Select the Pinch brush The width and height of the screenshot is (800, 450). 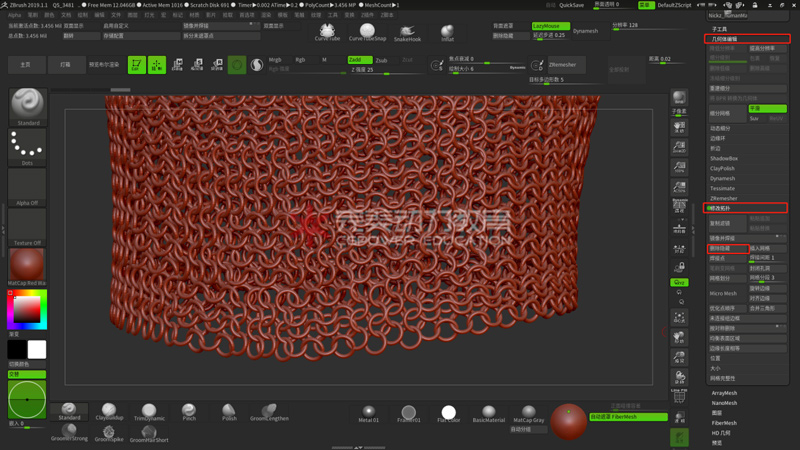[x=189, y=412]
